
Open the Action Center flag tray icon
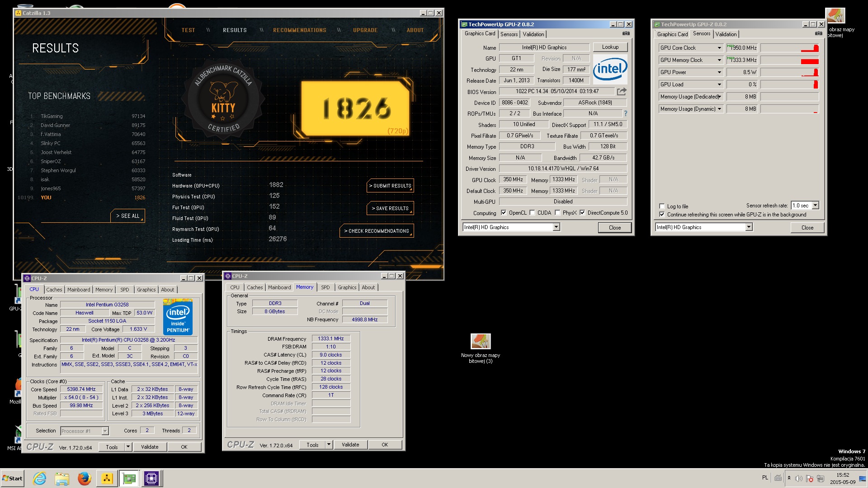(x=810, y=478)
